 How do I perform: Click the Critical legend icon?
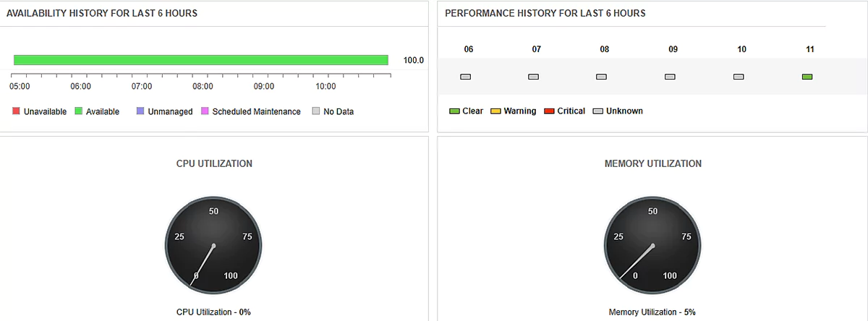coord(549,111)
